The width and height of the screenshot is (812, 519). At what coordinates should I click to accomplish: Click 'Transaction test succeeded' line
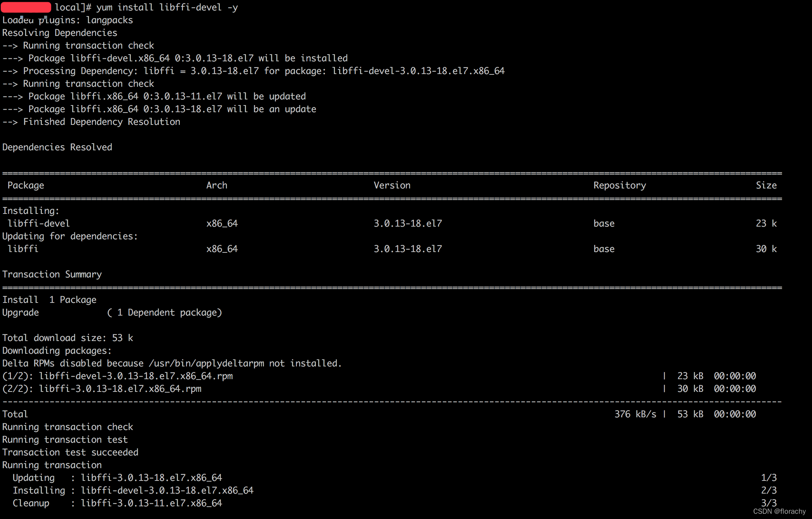tap(70, 452)
